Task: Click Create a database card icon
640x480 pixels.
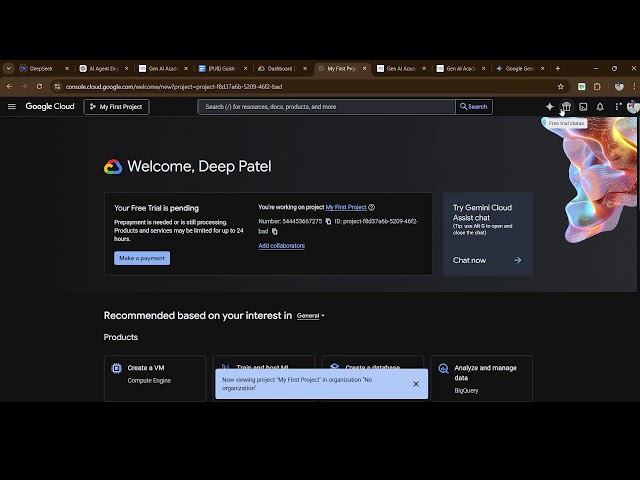Action: pos(335,366)
